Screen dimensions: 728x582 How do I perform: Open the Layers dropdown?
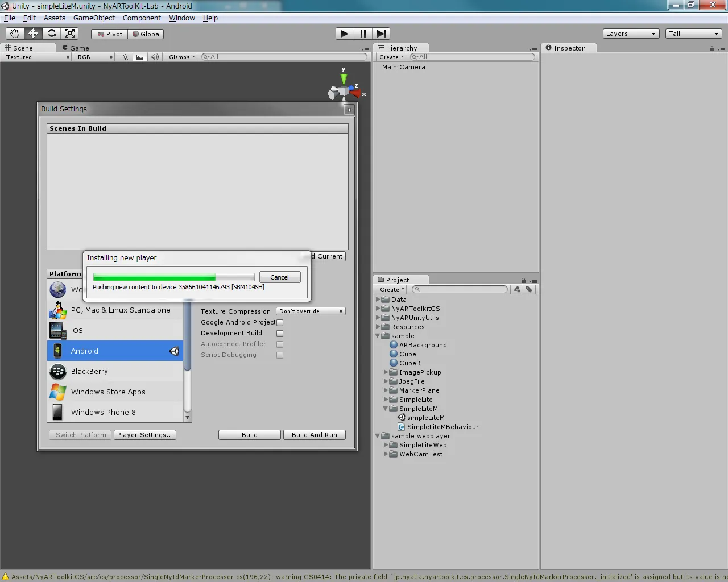(631, 34)
